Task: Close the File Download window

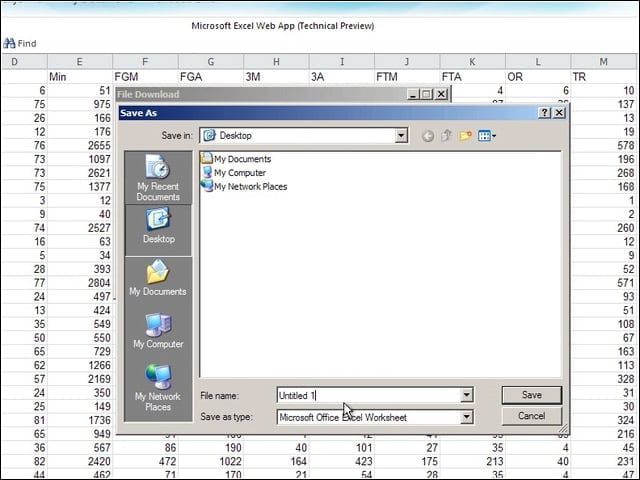Action: [x=441, y=94]
